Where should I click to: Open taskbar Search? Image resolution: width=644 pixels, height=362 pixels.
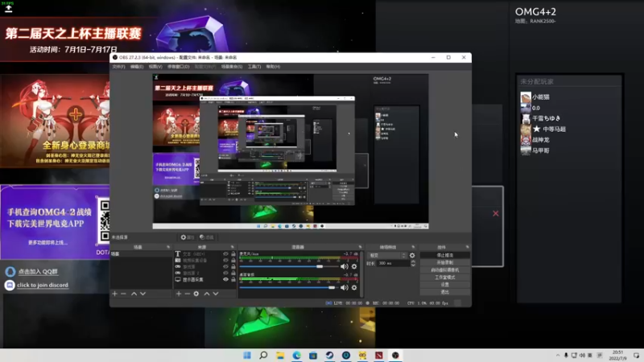click(264, 356)
